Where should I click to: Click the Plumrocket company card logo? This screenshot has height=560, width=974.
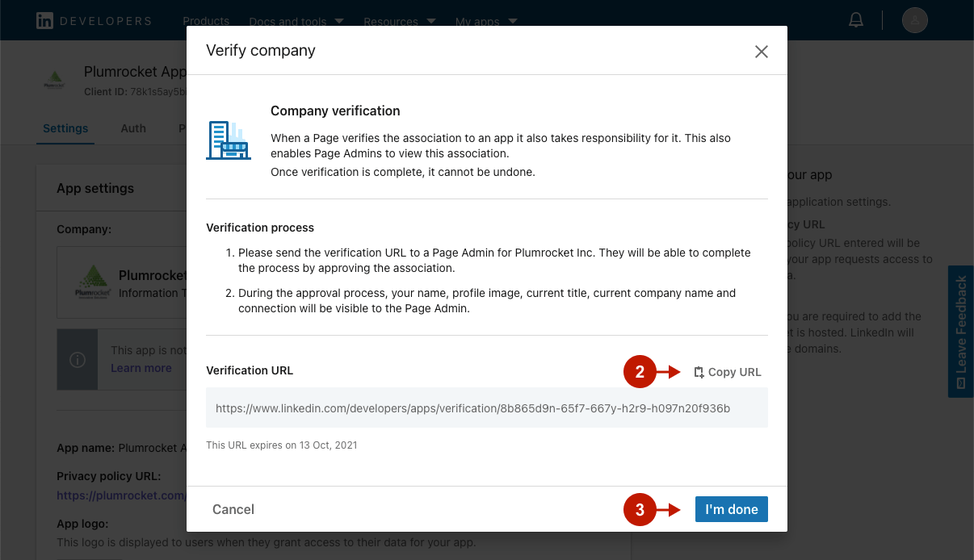point(92,282)
